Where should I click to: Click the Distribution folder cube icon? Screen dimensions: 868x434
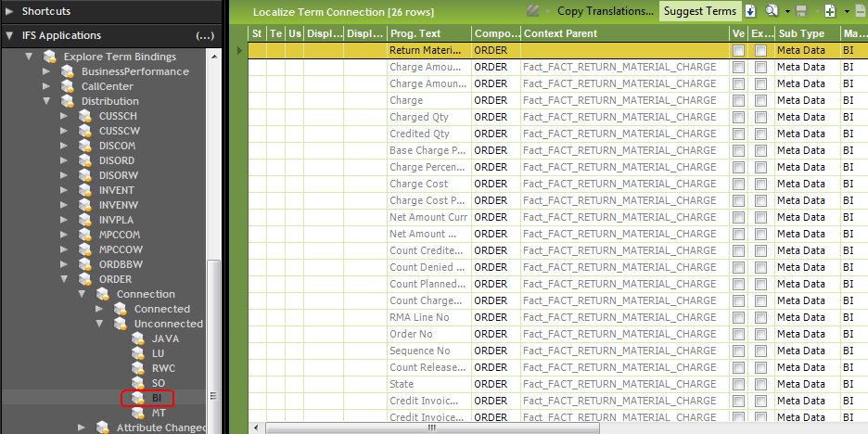67,101
